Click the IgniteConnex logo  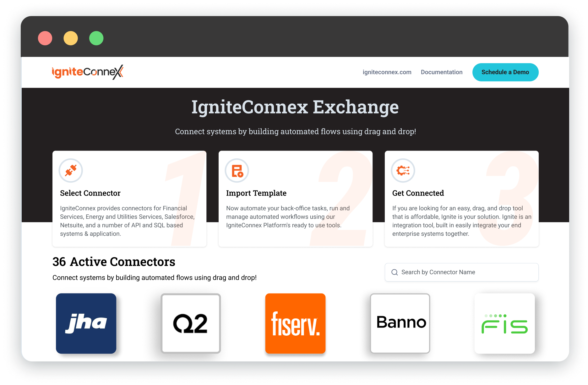[88, 72]
